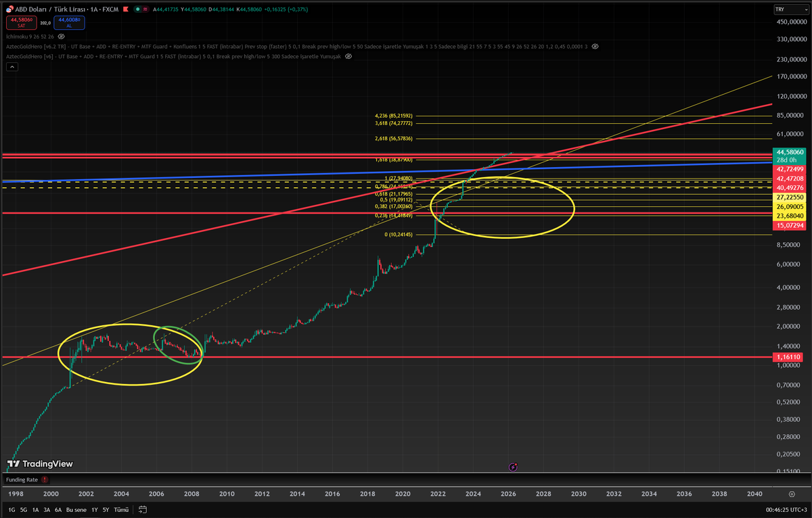Click the blue AL buy price button
Image resolution: width=812 pixels, height=518 pixels.
coord(68,22)
